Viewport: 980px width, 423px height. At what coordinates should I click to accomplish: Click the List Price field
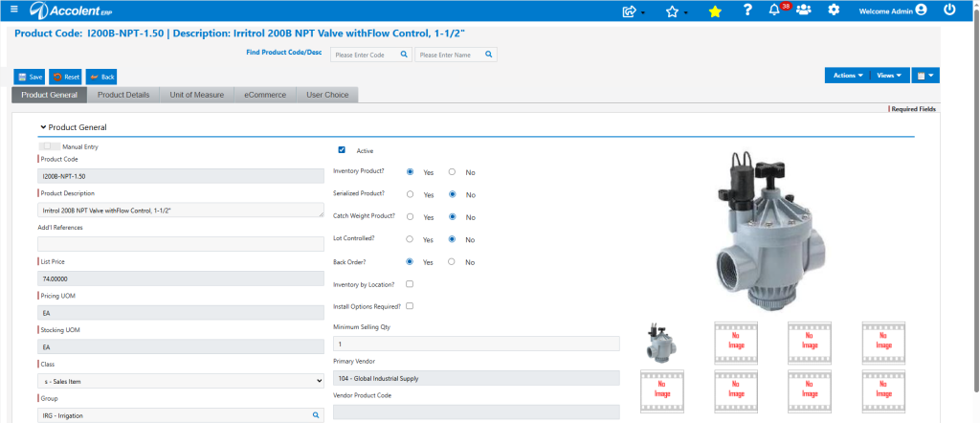point(181,278)
